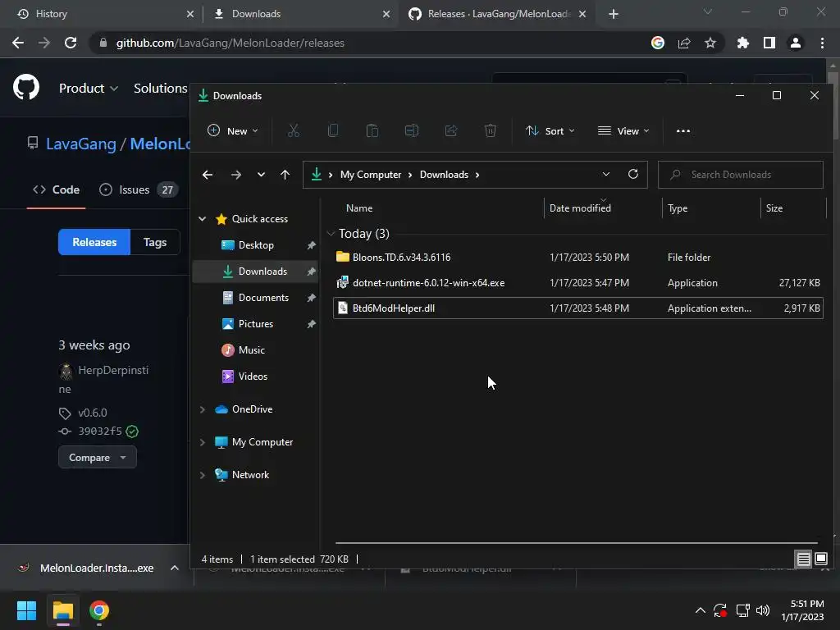Open the View dropdown in Explorer
The width and height of the screenshot is (840, 630).
tap(623, 130)
